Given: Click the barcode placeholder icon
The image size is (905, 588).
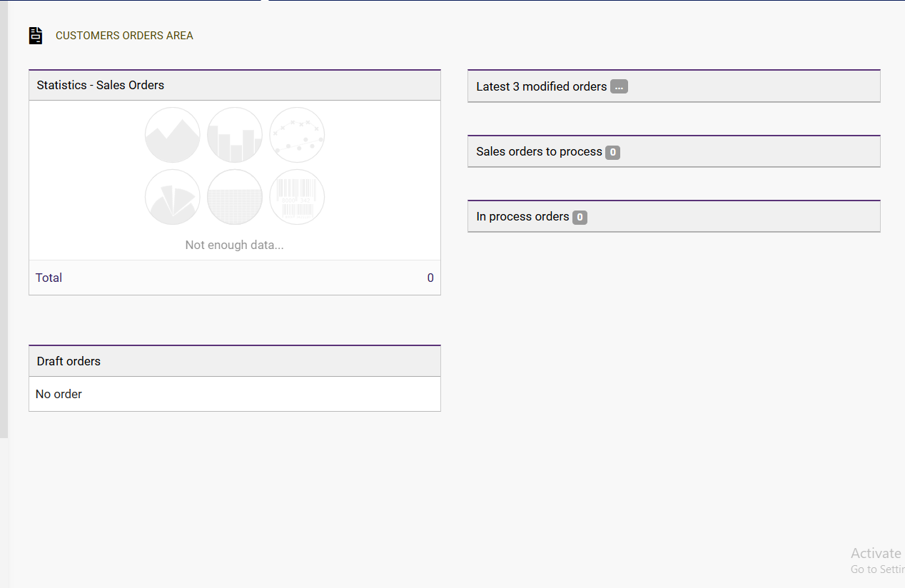Looking at the screenshot, I should pyautogui.click(x=297, y=197).
